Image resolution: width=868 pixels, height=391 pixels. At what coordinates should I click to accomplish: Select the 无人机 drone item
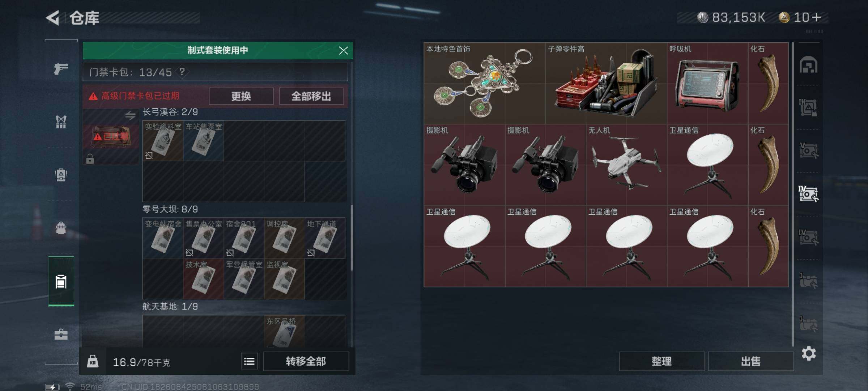tap(626, 165)
